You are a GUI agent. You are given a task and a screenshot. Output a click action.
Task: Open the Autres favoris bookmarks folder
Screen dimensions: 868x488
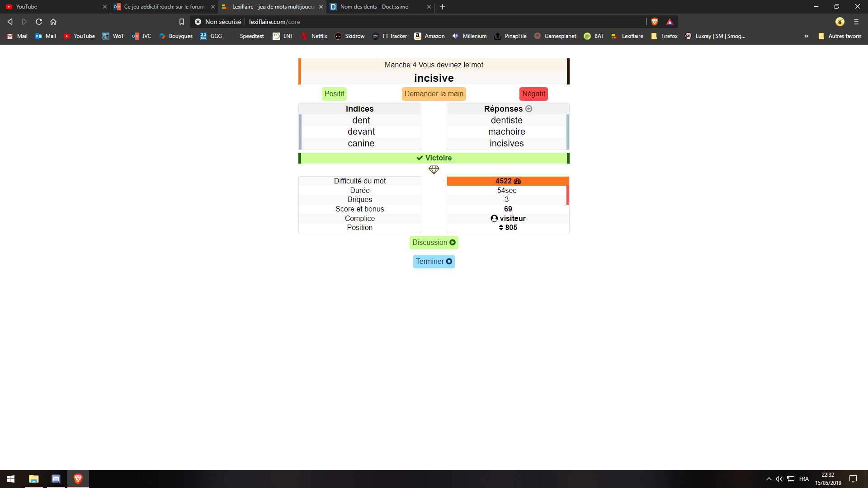point(840,36)
